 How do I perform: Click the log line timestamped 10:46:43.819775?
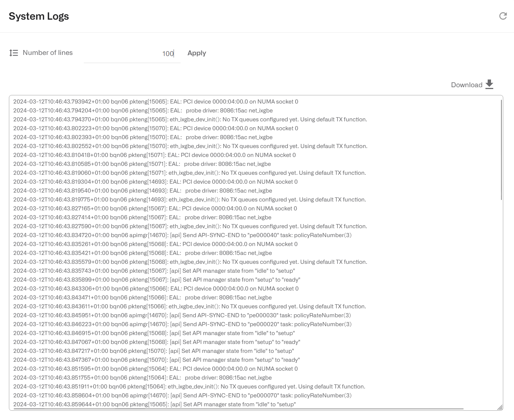(x=190, y=200)
